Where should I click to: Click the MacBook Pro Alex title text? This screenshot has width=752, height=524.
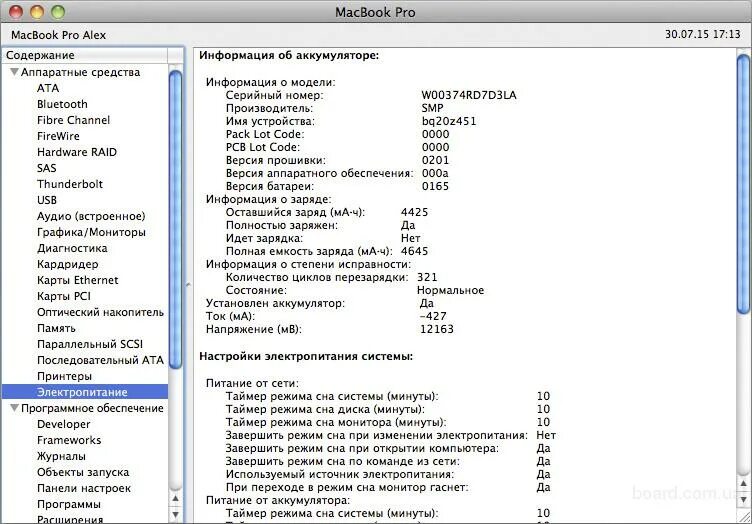click(59, 35)
